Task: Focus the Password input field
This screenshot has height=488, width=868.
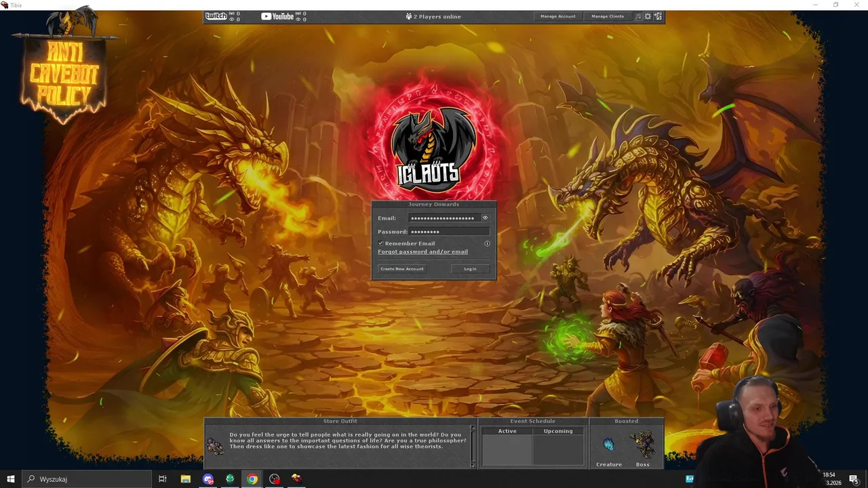Action: click(449, 232)
